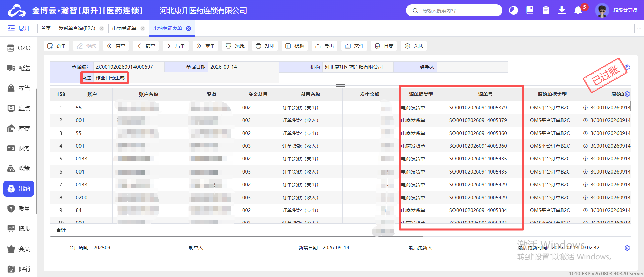Open the tabs overflow menu (three dots)
The height and width of the screenshot is (277, 644).
[639, 28]
